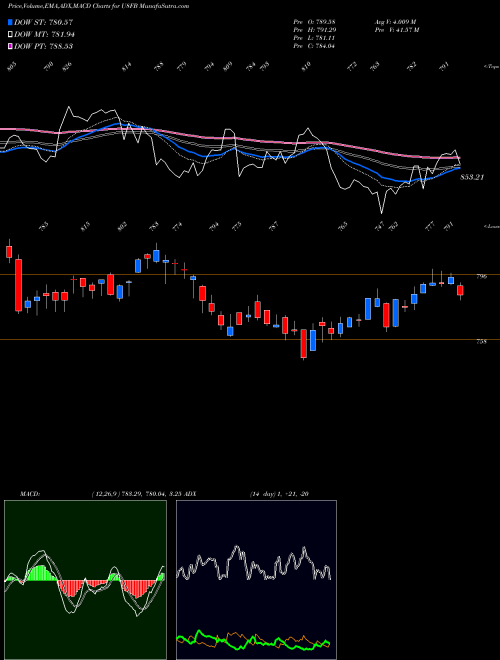Viewport: 500px width, 660px height.
Task: Click the '(14 day) 1, +21, -20' ADX readout
Action: (279, 493)
